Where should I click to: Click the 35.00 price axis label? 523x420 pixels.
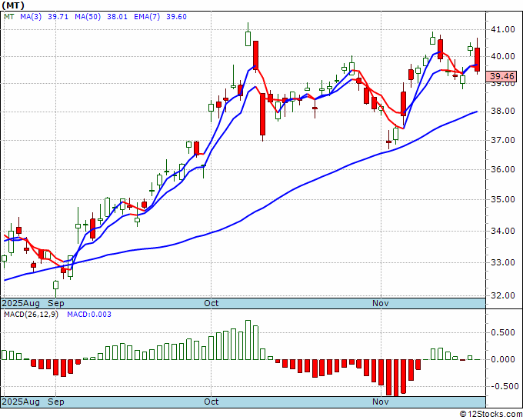[503, 199]
